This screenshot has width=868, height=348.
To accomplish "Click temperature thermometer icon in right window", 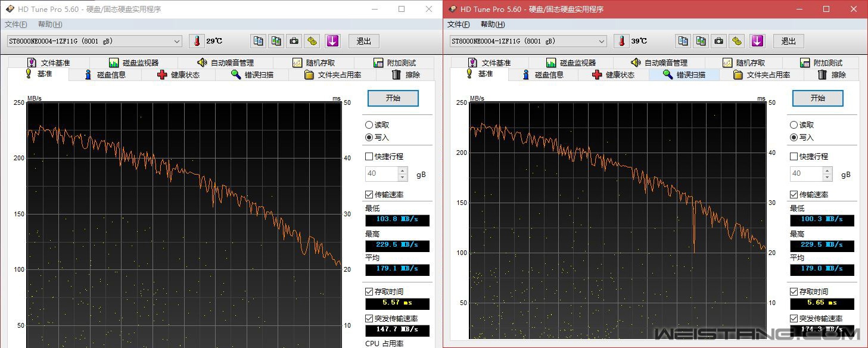I will [x=622, y=41].
